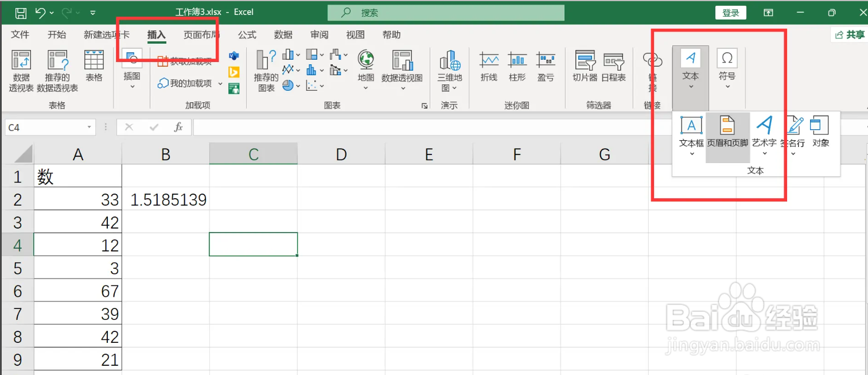Expand the Symbols (符号) dropdown
The image size is (868, 375).
(727, 70)
